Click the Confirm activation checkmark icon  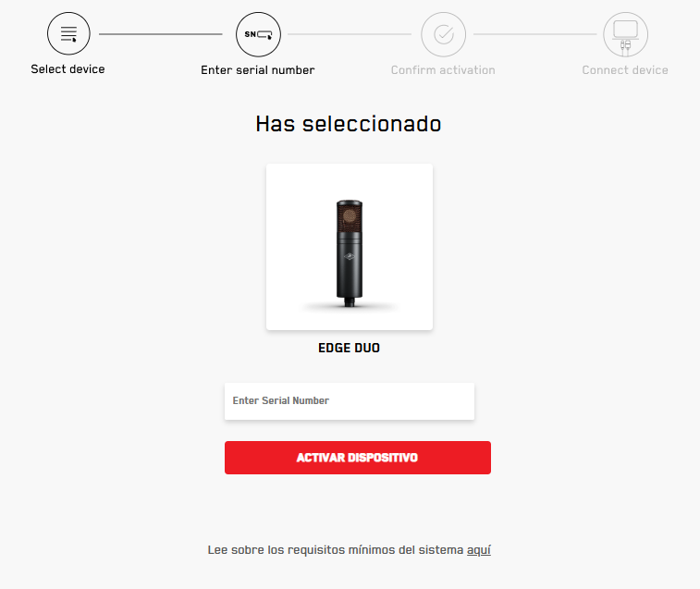click(x=443, y=34)
